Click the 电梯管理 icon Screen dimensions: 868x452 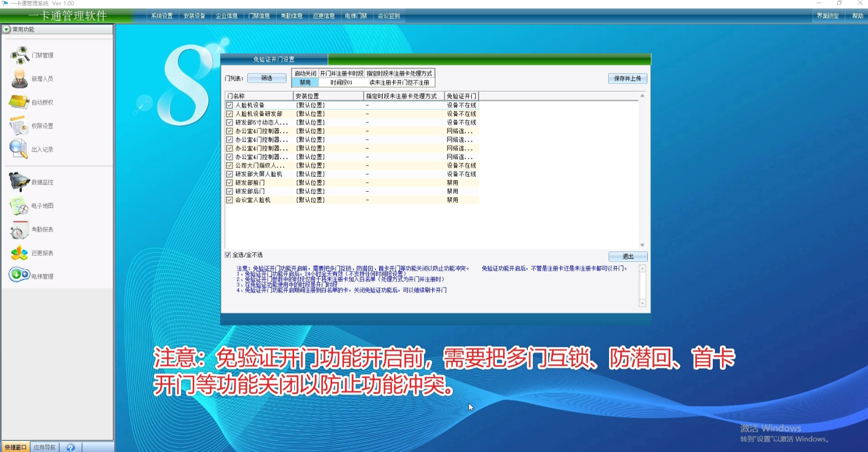(x=19, y=275)
